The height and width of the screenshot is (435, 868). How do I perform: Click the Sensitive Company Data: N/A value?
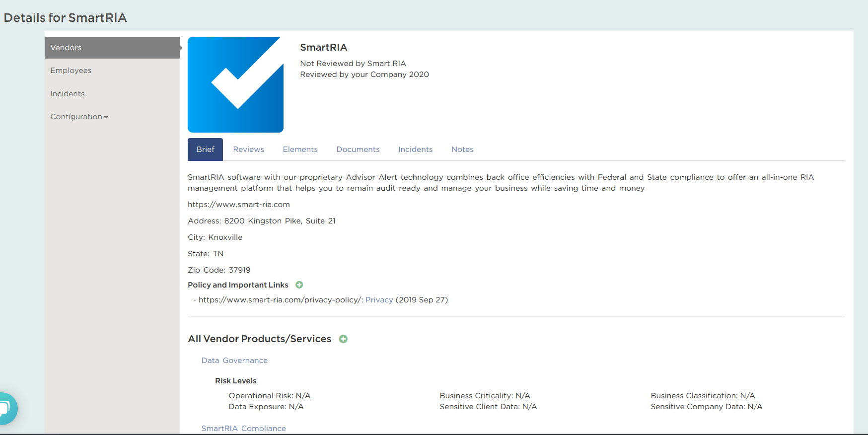707,407
